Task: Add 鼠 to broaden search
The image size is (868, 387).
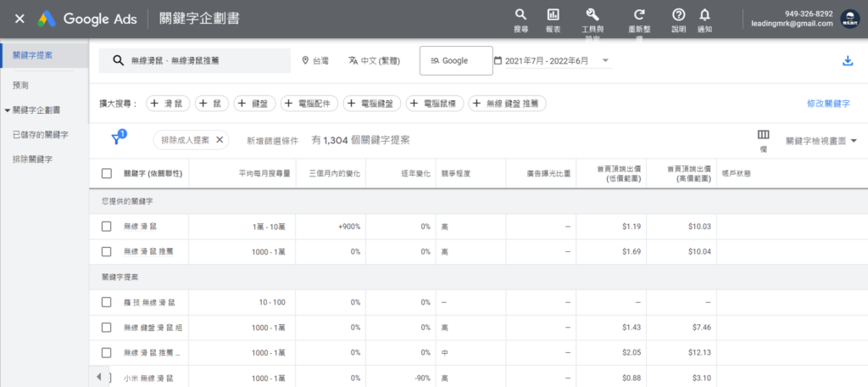Action: (211, 104)
